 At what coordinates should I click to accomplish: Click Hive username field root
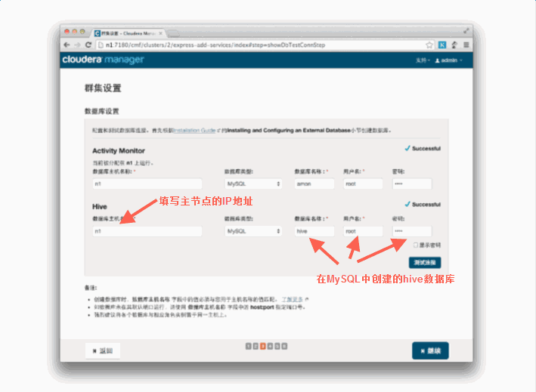[x=363, y=231]
